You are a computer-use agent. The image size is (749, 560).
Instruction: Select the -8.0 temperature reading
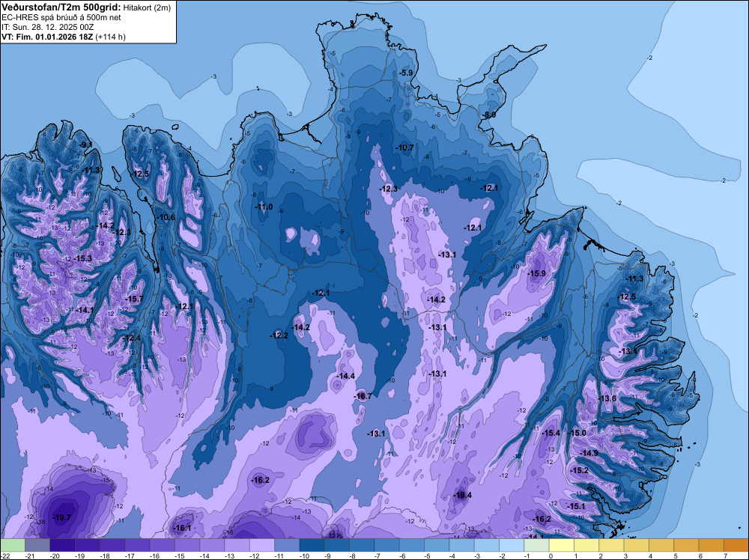(488, 115)
